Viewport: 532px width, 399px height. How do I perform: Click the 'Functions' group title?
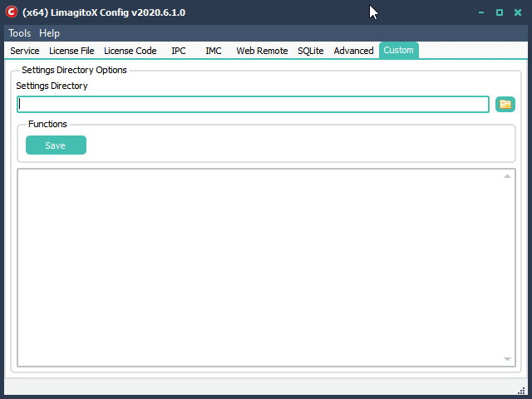pyautogui.click(x=47, y=124)
